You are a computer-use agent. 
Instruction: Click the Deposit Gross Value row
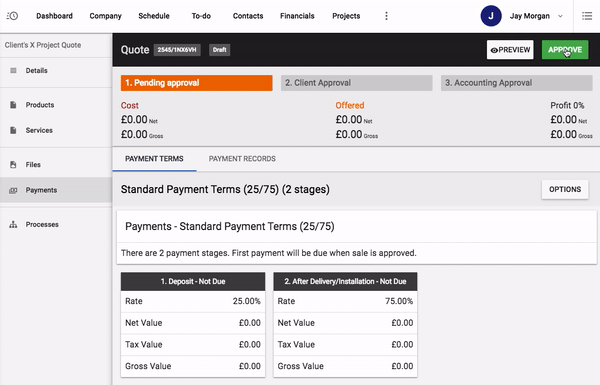coord(193,366)
